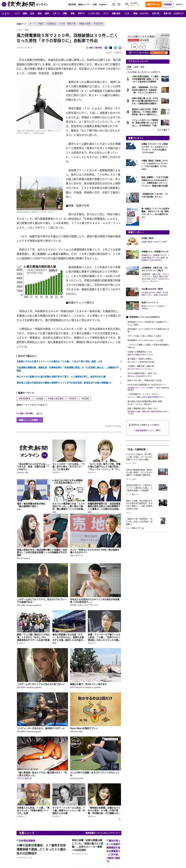Share the article via Hatena bookmark icon
The image size is (186, 868).
pos(115,48)
